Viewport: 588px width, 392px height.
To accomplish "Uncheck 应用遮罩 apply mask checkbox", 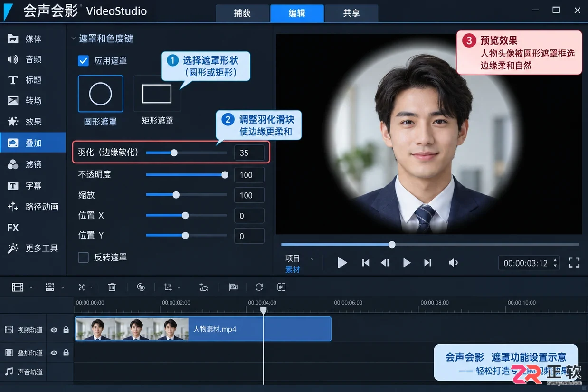I will tap(83, 61).
